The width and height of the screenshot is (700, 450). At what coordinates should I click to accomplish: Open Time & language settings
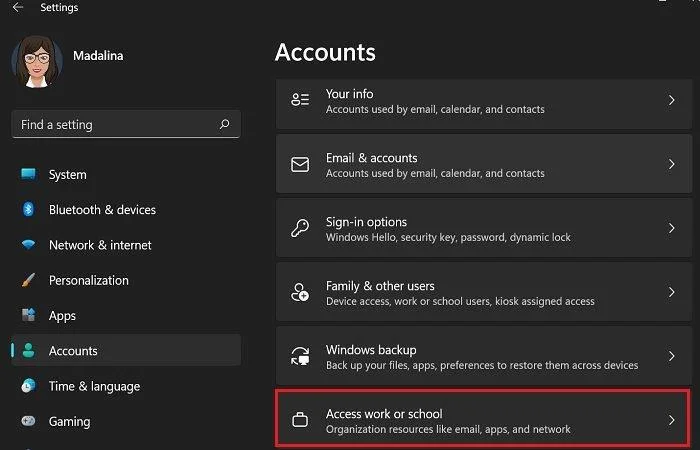[x=126, y=386]
